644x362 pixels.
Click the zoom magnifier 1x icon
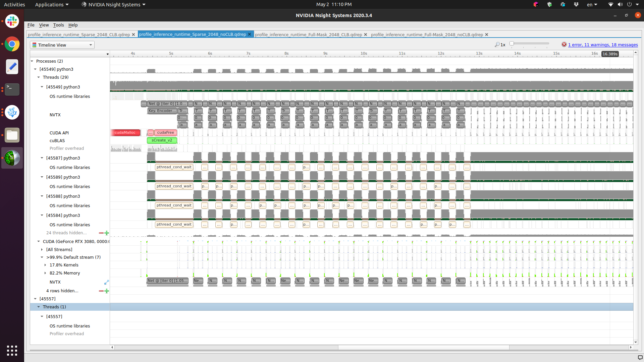pos(497,45)
